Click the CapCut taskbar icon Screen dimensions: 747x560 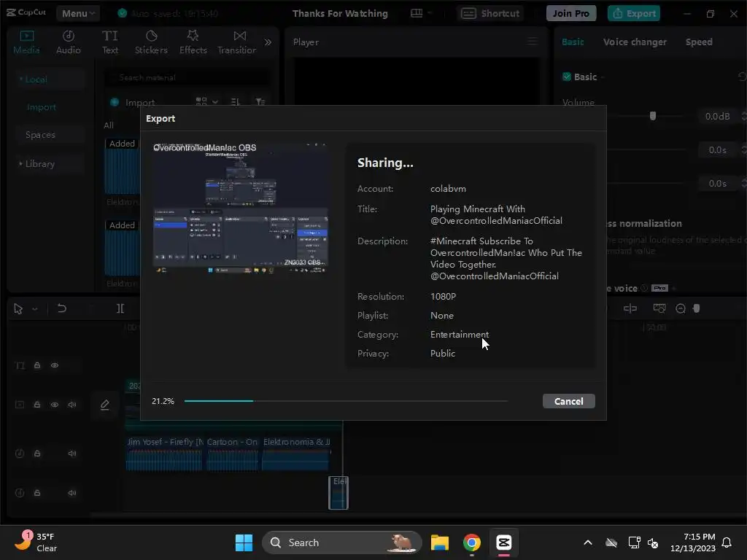503,542
